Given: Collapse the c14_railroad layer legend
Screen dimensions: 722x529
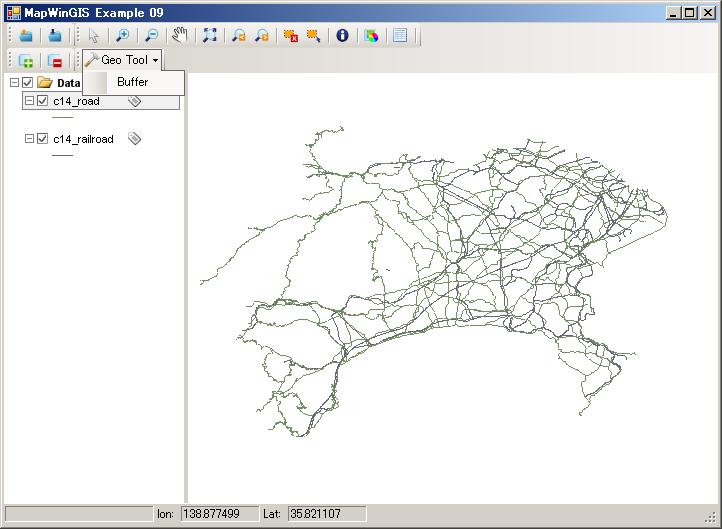Looking at the screenshot, I should [x=29, y=139].
